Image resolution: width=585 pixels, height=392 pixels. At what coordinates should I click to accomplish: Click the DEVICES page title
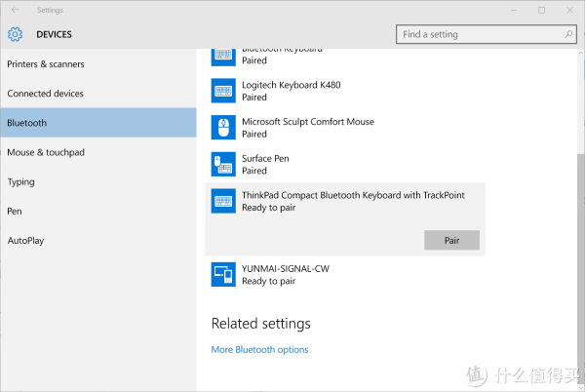(x=54, y=34)
